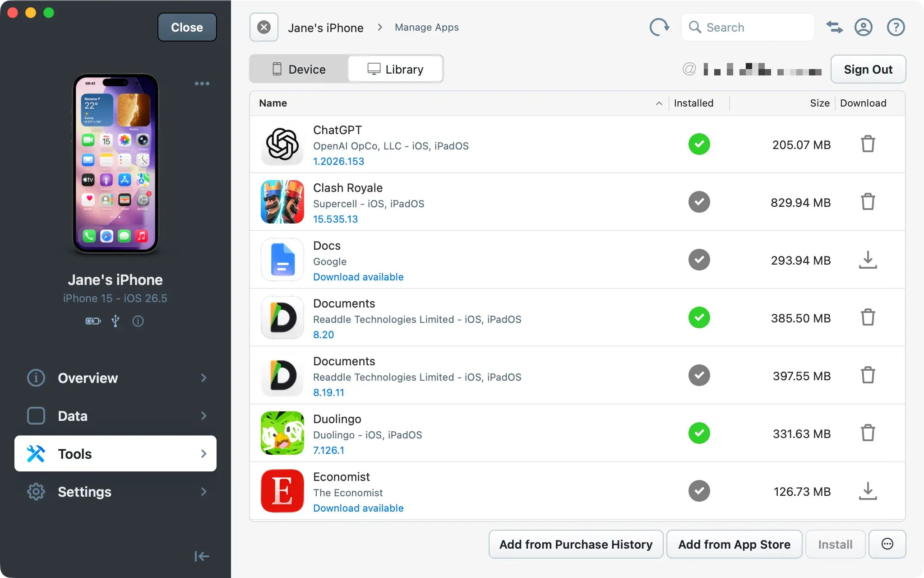The height and width of the screenshot is (578, 924).
Task: Collapse the sidebar with the arrow icon
Action: tap(202, 556)
